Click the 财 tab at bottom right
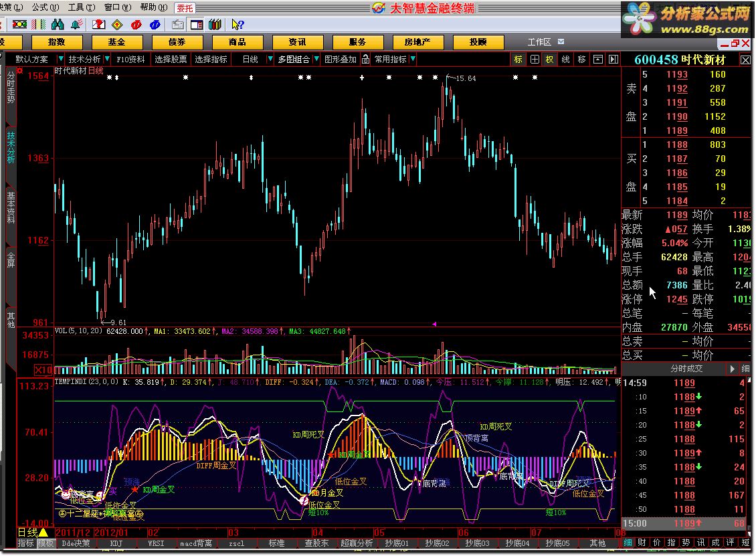This screenshot has height=556, width=756. pos(642,543)
